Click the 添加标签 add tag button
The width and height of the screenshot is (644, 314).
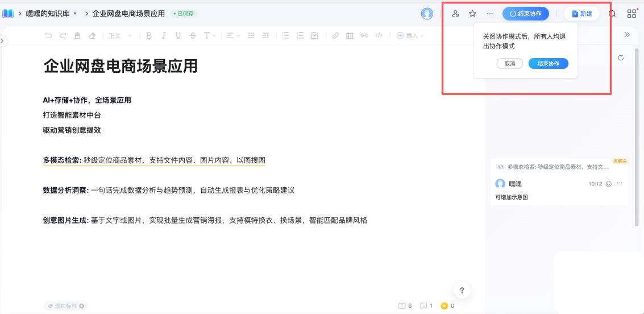(x=66, y=306)
